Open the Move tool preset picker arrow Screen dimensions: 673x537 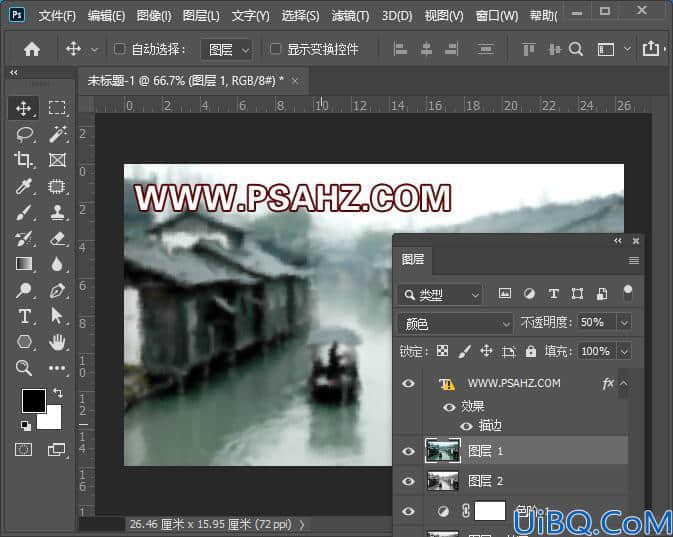pos(94,50)
